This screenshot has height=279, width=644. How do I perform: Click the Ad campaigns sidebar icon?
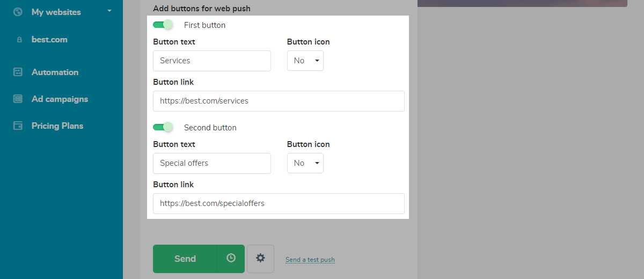pyautogui.click(x=18, y=99)
